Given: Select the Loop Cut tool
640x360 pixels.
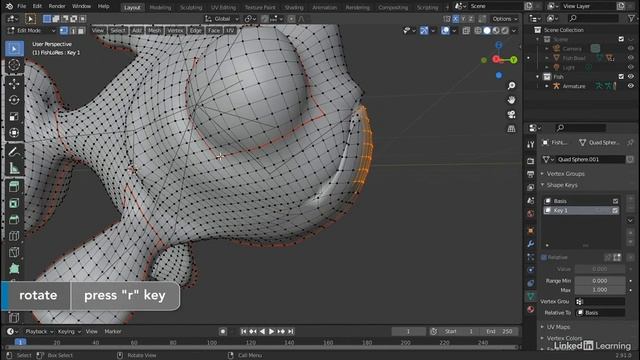Looking at the screenshot, I should click(14, 236).
